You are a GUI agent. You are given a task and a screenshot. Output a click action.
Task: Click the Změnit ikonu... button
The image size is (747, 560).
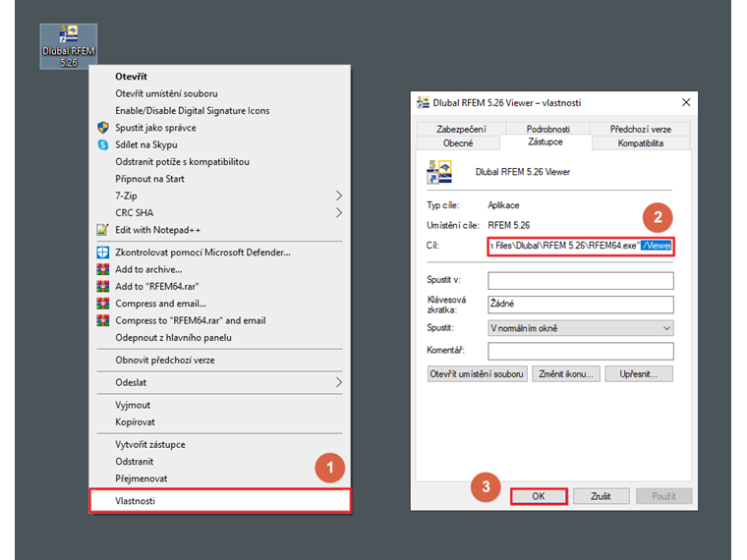pos(566,373)
